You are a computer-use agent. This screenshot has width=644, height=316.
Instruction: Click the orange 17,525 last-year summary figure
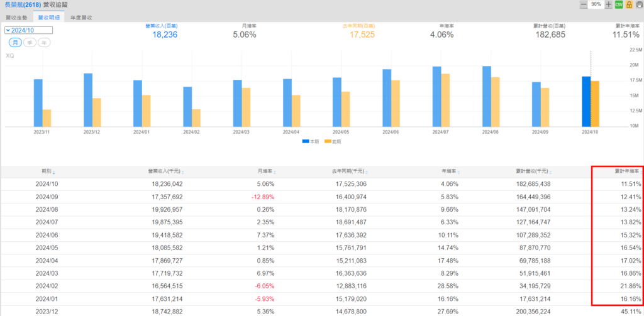pyautogui.click(x=362, y=35)
